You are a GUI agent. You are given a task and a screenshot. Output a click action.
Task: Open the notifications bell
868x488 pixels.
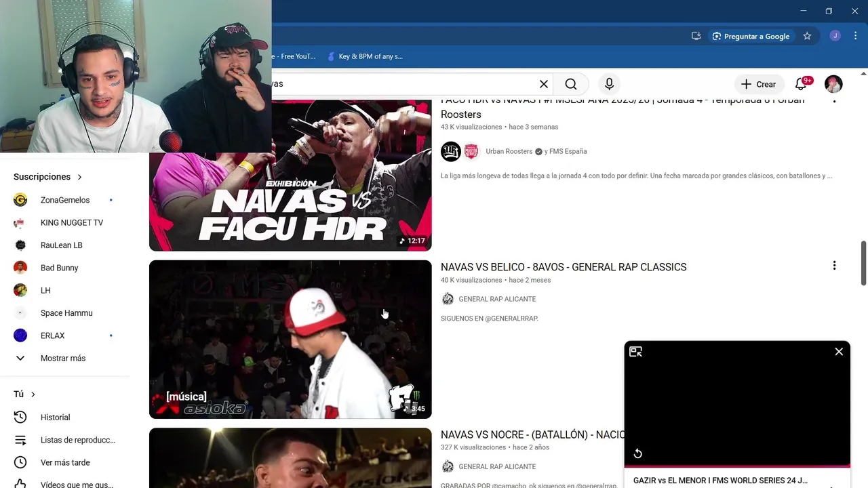801,84
